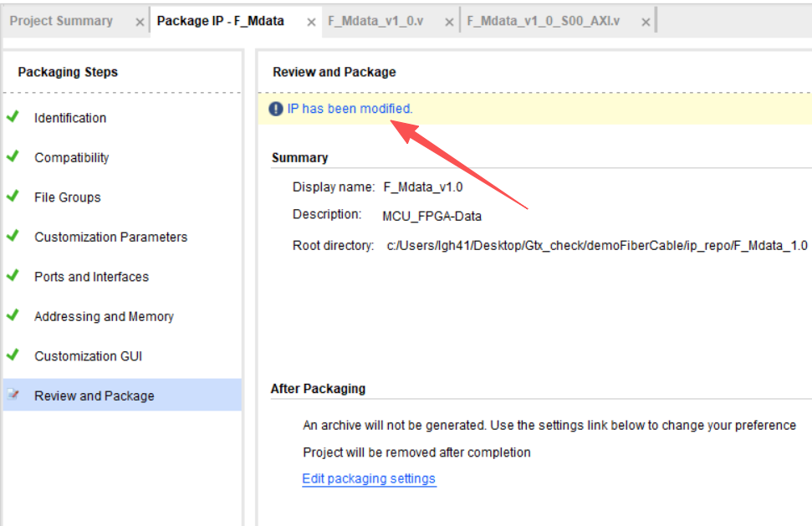The image size is (812, 526).
Task: Close the Package IP - F_Mdata tab
Action: point(311,23)
